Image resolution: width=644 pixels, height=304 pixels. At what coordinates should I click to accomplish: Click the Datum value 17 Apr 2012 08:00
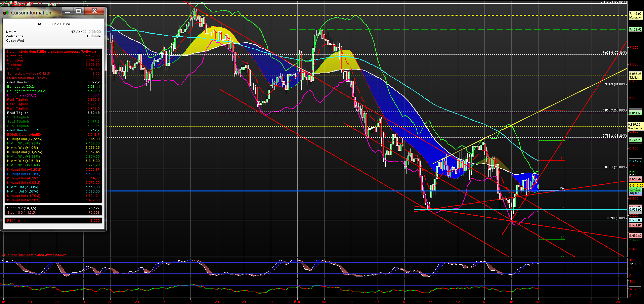coord(86,32)
